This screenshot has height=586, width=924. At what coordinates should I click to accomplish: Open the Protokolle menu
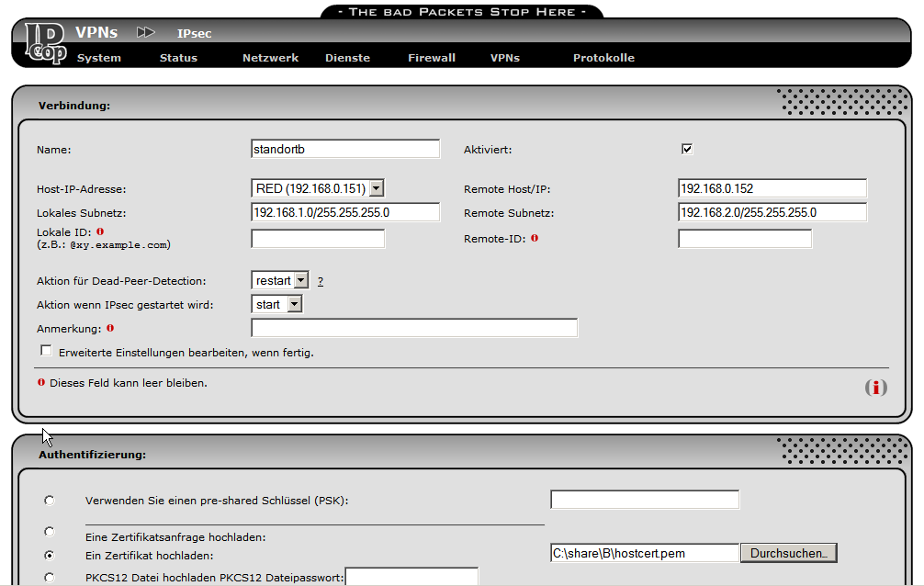[603, 58]
